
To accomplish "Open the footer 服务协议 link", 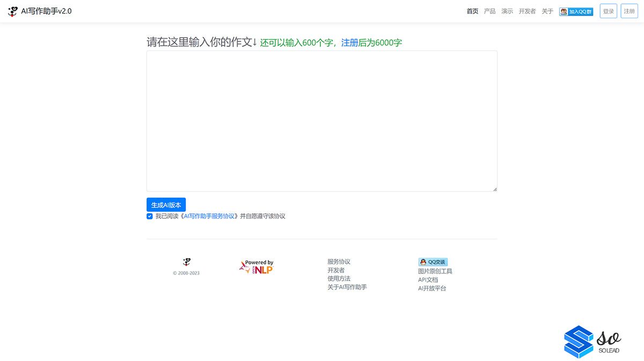I will 339,262.
